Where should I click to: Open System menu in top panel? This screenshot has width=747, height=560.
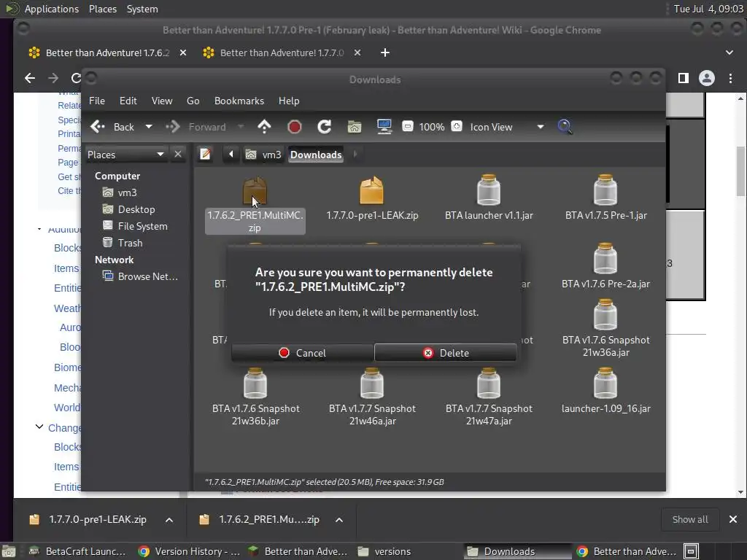pyautogui.click(x=142, y=9)
